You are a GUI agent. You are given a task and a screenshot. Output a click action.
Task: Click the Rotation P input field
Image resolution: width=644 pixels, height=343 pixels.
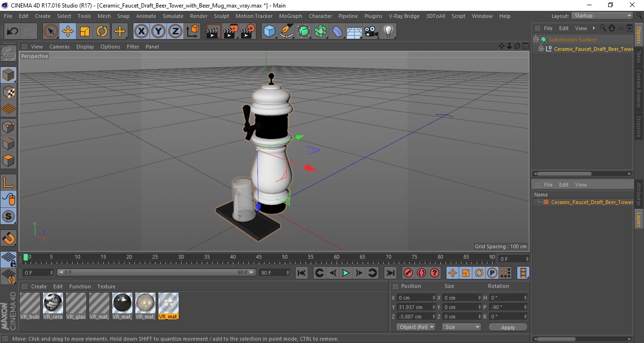(508, 307)
